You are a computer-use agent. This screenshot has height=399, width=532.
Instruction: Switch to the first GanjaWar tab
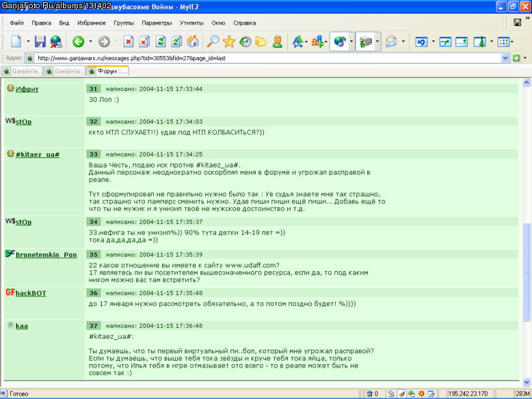[22, 71]
